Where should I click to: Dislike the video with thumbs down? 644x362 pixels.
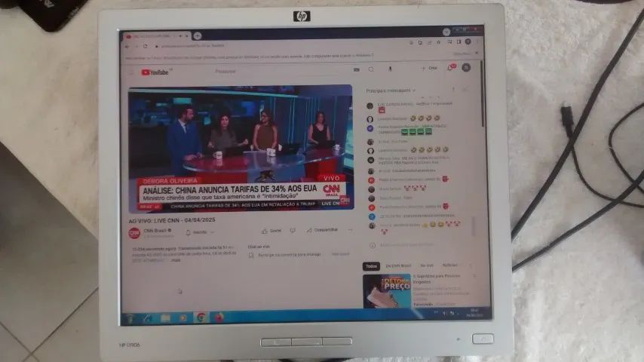tap(293, 231)
